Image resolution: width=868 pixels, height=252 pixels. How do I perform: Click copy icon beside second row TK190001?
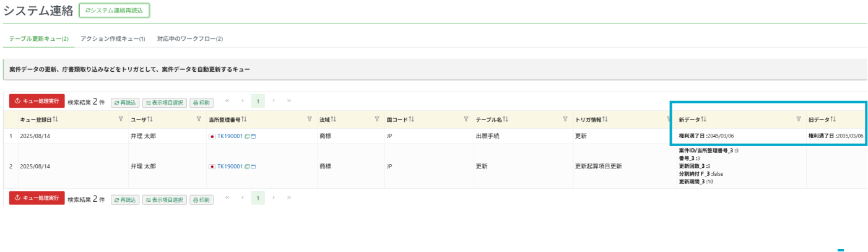[247, 167]
